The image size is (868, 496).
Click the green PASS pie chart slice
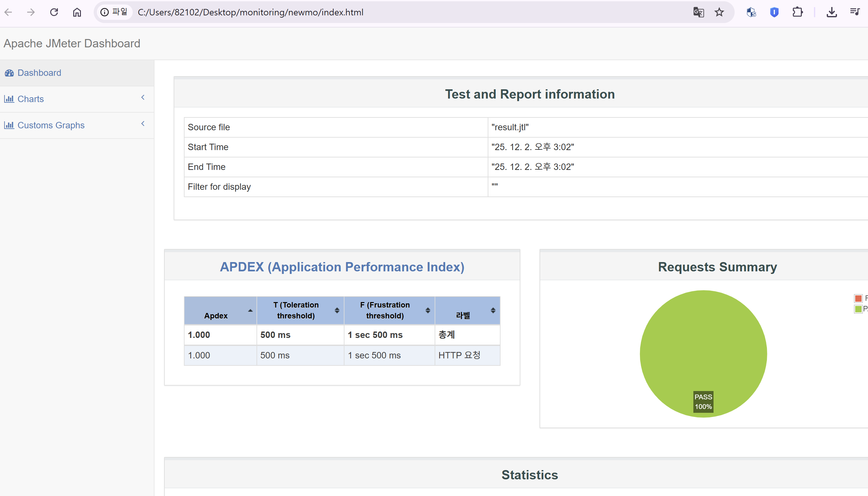[x=703, y=341]
